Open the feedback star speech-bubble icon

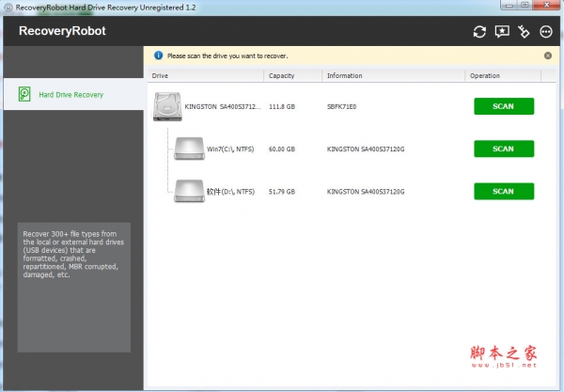coord(502,32)
